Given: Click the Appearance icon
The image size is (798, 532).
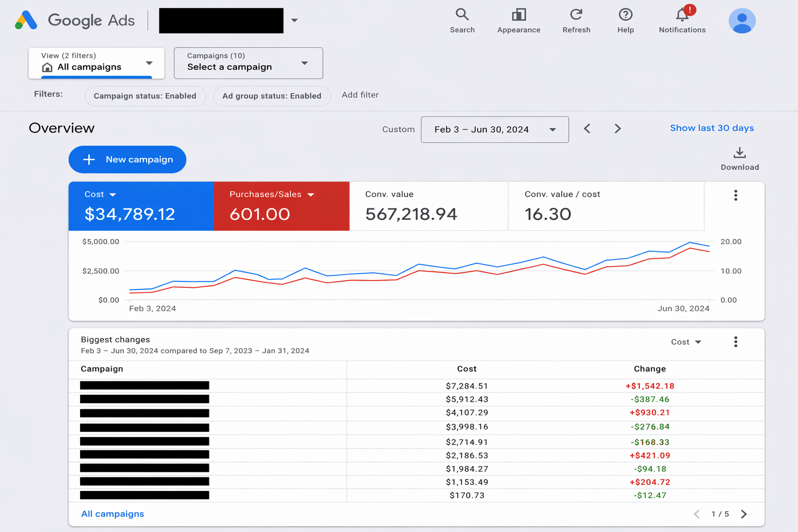Looking at the screenshot, I should click(518, 21).
